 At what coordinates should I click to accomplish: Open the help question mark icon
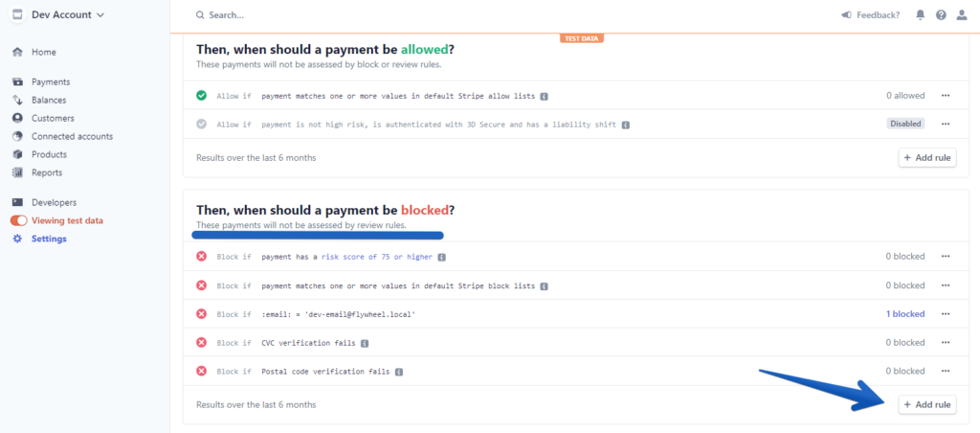pyautogui.click(x=941, y=15)
